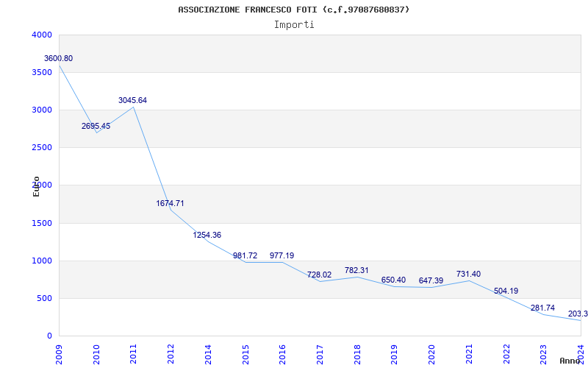Click the 2011 x-axis year label
588x368 pixels.
pos(133,354)
